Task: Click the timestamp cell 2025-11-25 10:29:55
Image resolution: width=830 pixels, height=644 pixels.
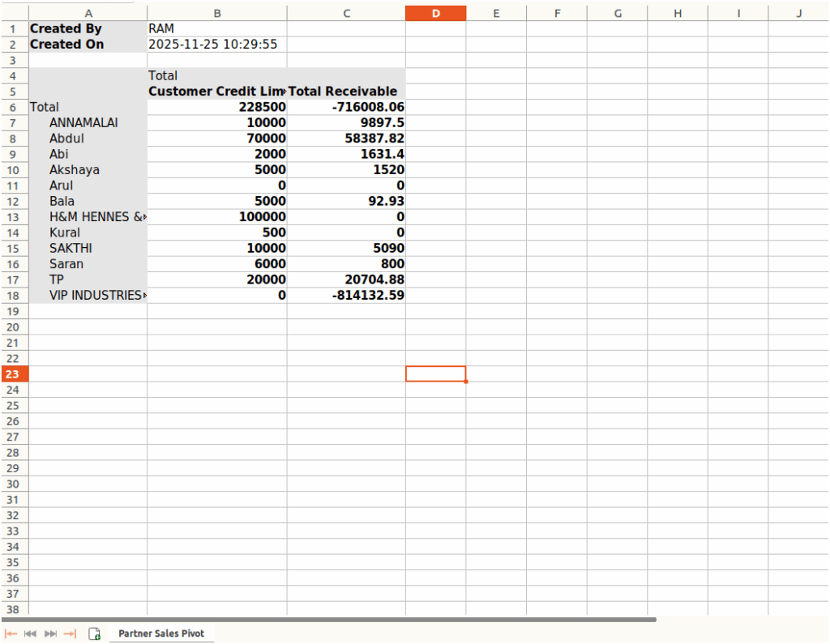Action: [x=217, y=44]
